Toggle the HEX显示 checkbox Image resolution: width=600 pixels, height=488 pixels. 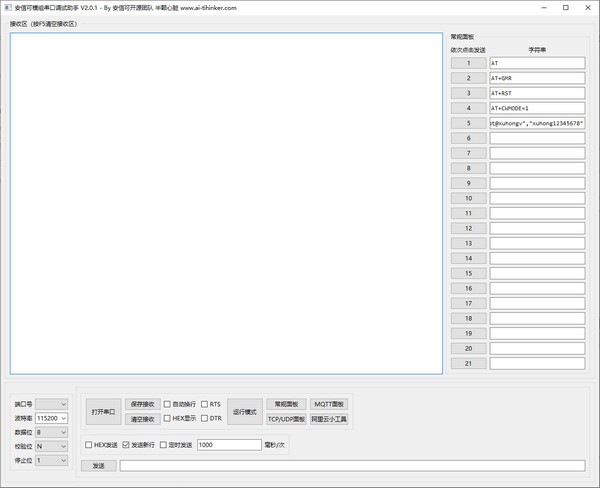point(168,419)
